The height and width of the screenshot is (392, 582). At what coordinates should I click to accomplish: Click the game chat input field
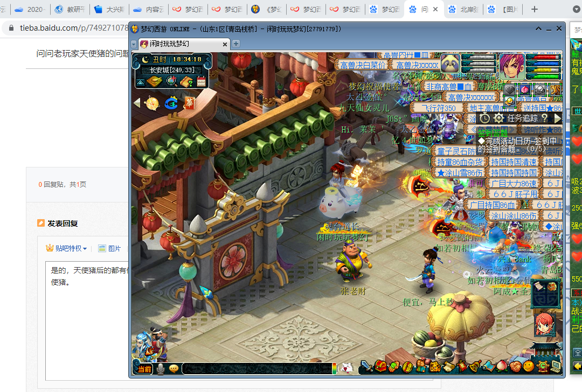coord(258,368)
